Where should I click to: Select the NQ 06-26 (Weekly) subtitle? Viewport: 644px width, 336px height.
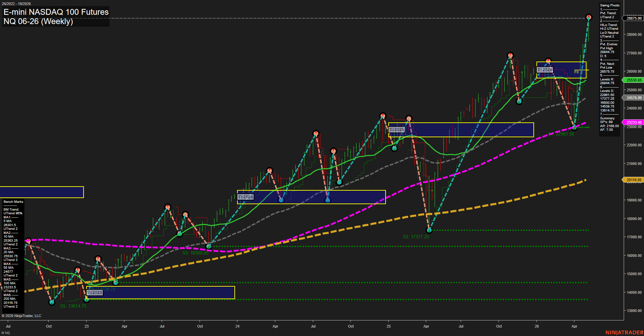point(38,21)
